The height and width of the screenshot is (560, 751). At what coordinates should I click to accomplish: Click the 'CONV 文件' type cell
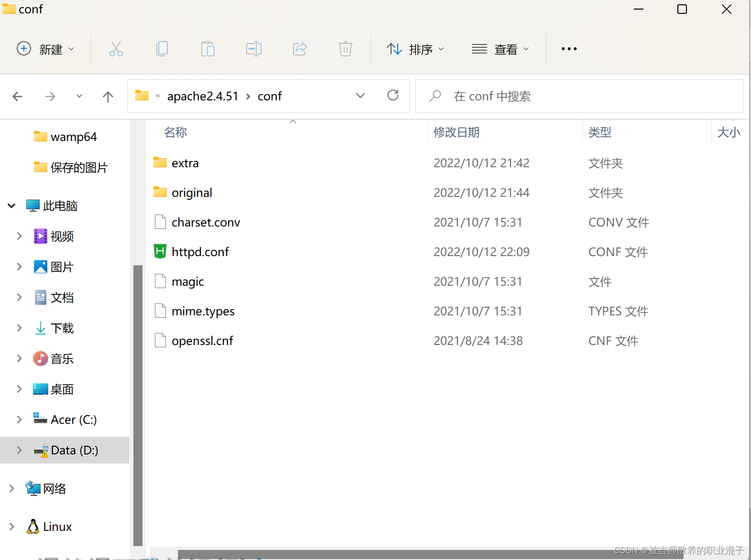point(619,222)
